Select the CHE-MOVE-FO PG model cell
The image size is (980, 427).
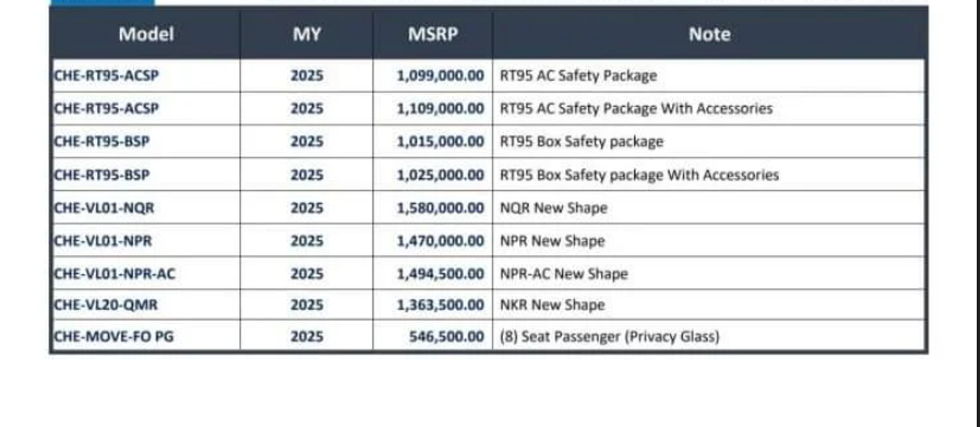pyautogui.click(x=113, y=337)
